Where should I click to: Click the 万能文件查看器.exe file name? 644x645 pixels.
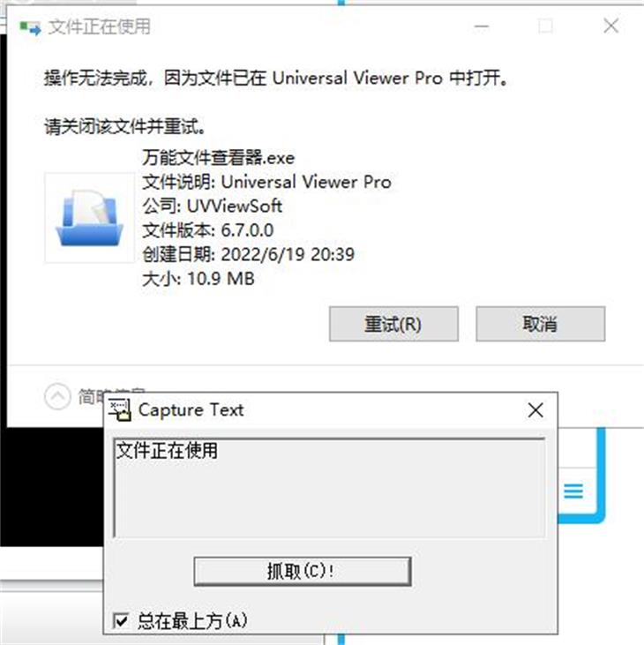(x=219, y=158)
